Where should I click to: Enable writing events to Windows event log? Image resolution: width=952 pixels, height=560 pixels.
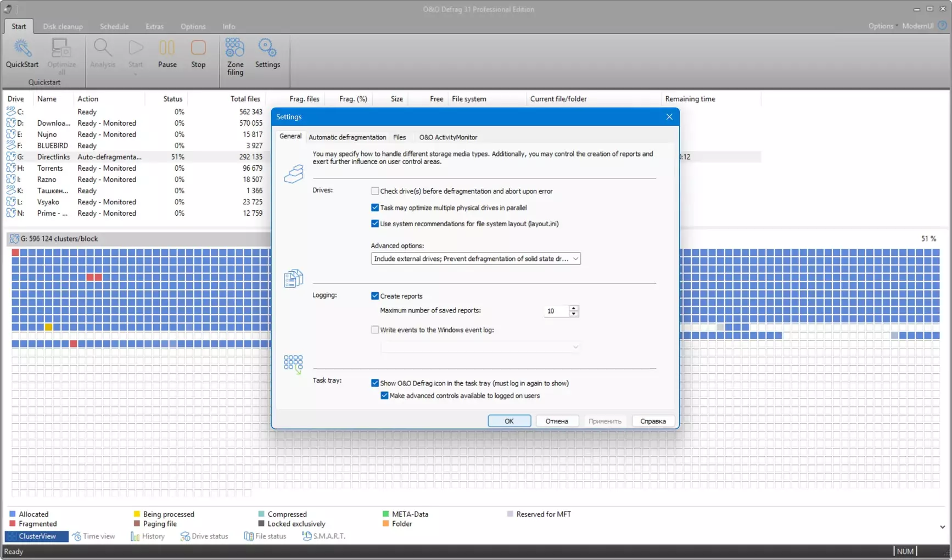coord(375,330)
